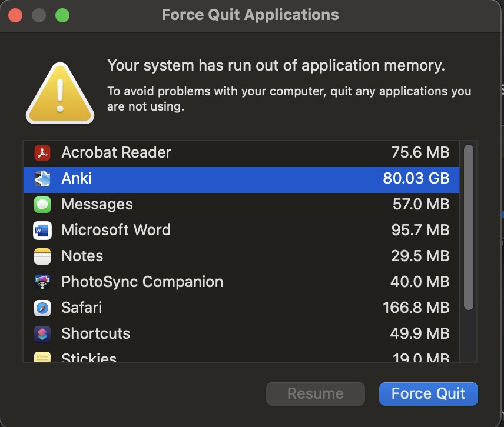
Task: Choose the Microsoft Word entry
Action: (x=236, y=231)
